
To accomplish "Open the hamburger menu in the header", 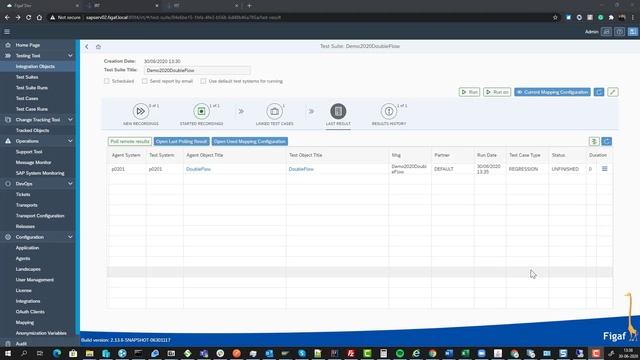I will tap(7, 31).
